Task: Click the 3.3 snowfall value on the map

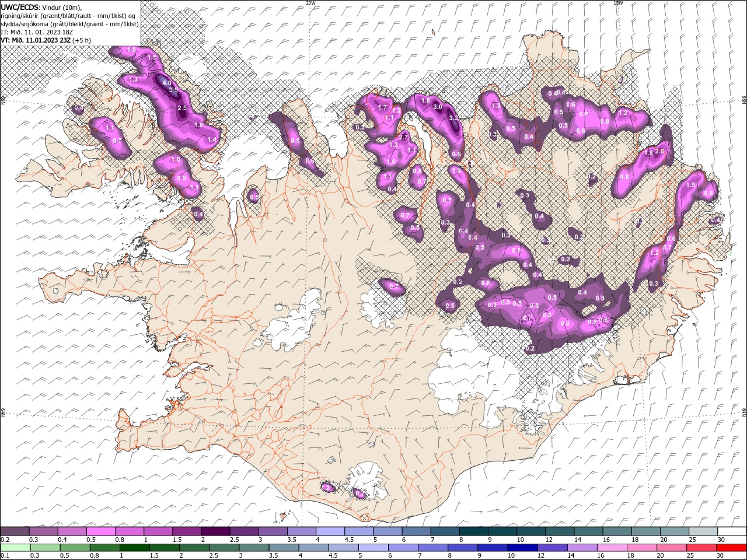Action: click(x=453, y=118)
